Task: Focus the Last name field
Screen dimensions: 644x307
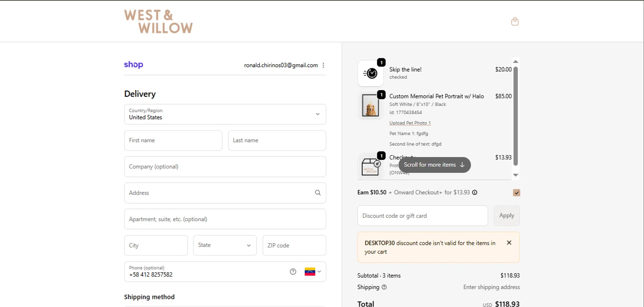Action: pyautogui.click(x=277, y=141)
